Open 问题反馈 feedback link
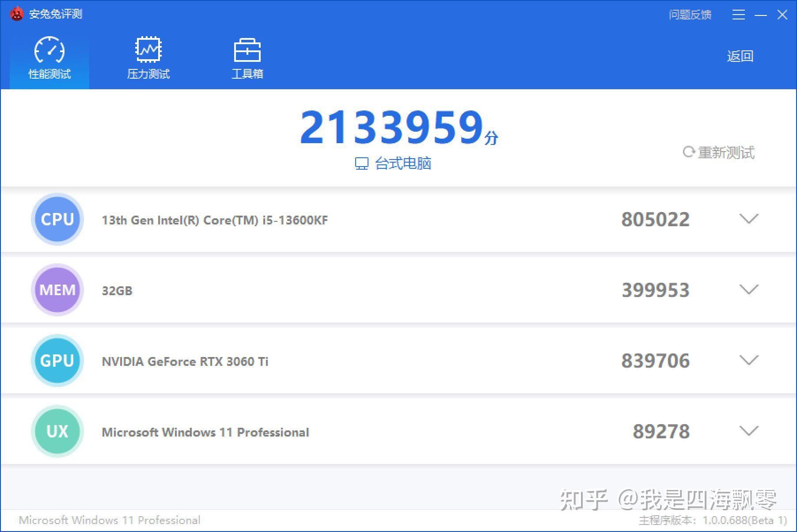797x532 pixels. click(690, 15)
